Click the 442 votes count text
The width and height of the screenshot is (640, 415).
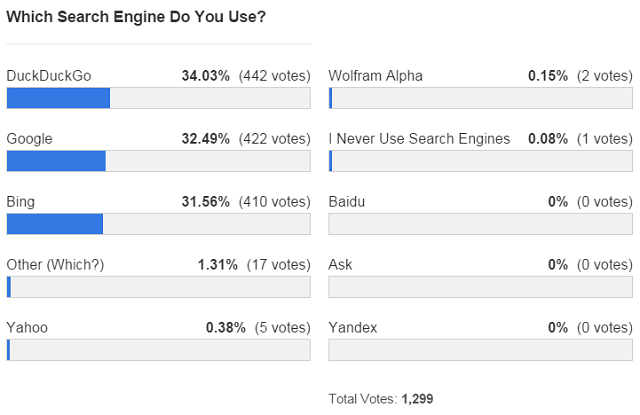(275, 76)
